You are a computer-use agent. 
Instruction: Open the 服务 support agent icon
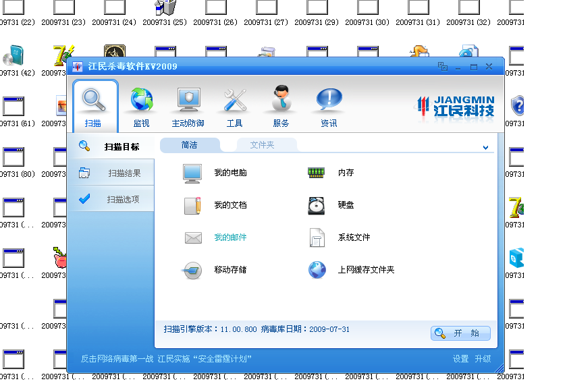[281, 98]
